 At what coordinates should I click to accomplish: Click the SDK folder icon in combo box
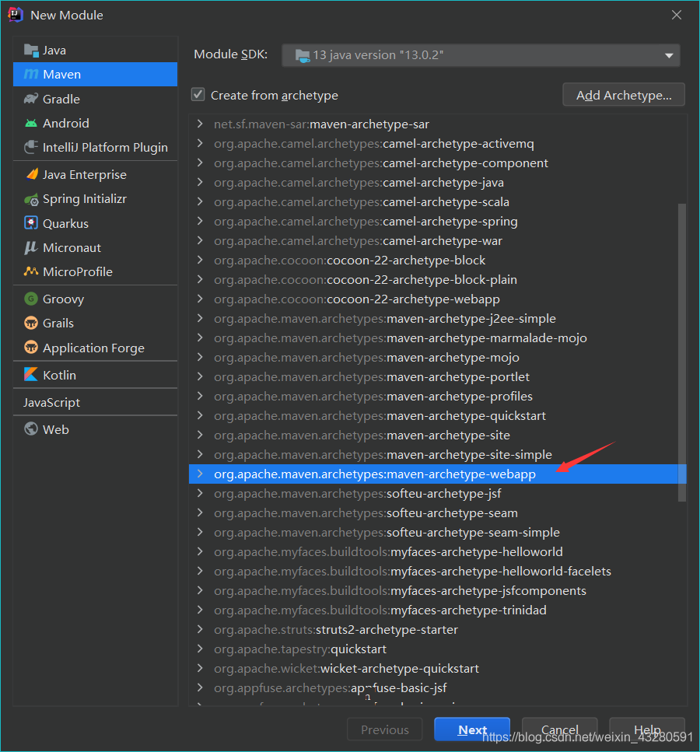(x=303, y=56)
